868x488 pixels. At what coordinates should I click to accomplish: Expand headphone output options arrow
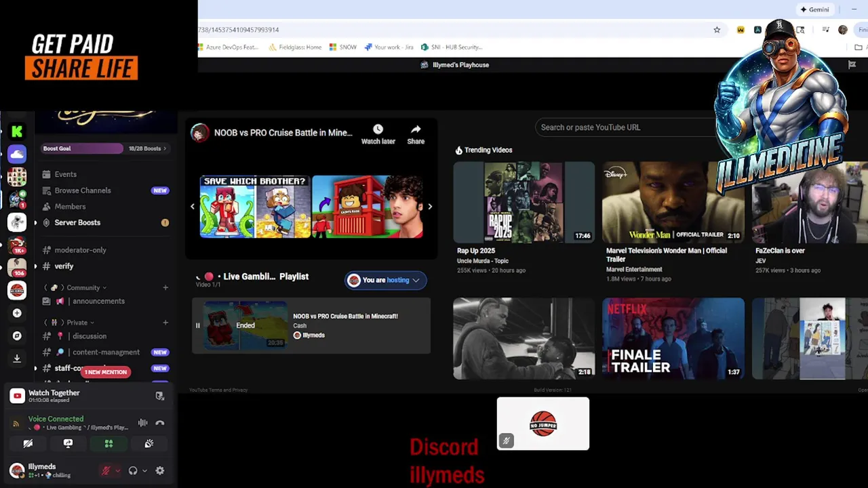(144, 471)
